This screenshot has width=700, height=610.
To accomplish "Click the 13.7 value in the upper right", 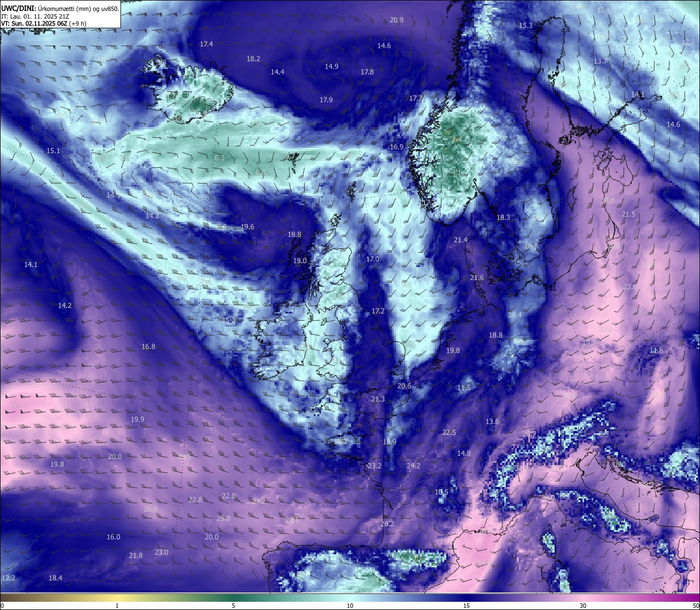I will 600,61.
